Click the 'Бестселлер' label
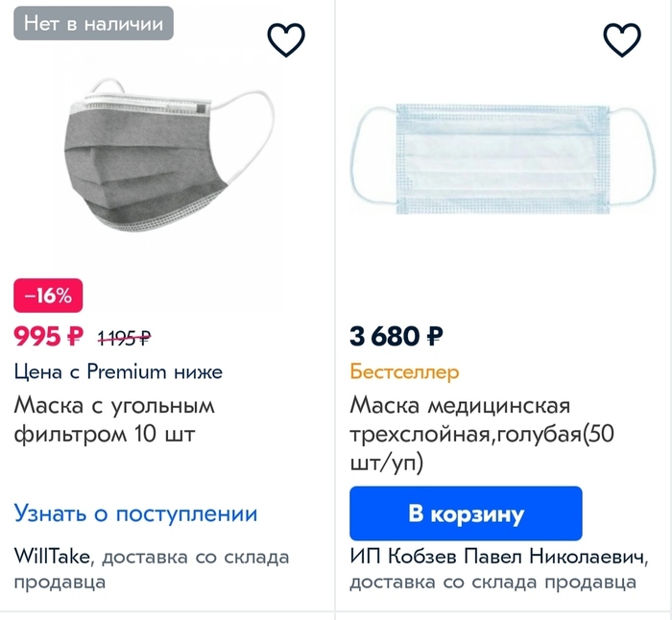 pos(404,371)
